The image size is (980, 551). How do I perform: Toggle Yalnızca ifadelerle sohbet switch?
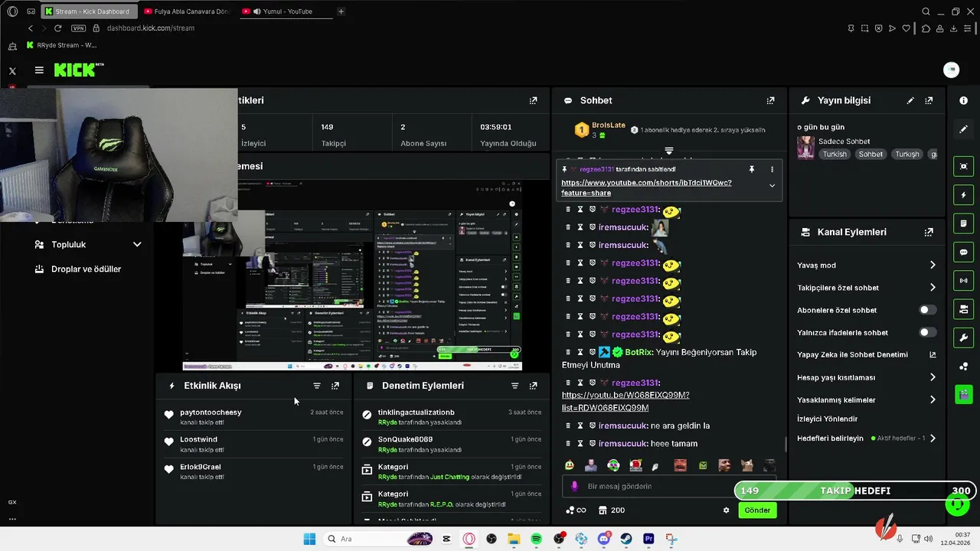927,332
